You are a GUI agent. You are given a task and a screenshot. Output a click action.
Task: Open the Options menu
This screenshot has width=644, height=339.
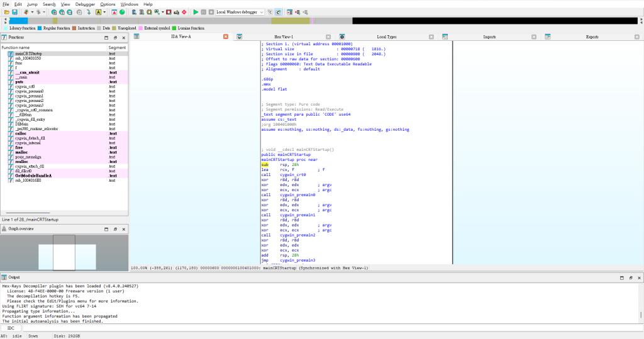coord(108,4)
